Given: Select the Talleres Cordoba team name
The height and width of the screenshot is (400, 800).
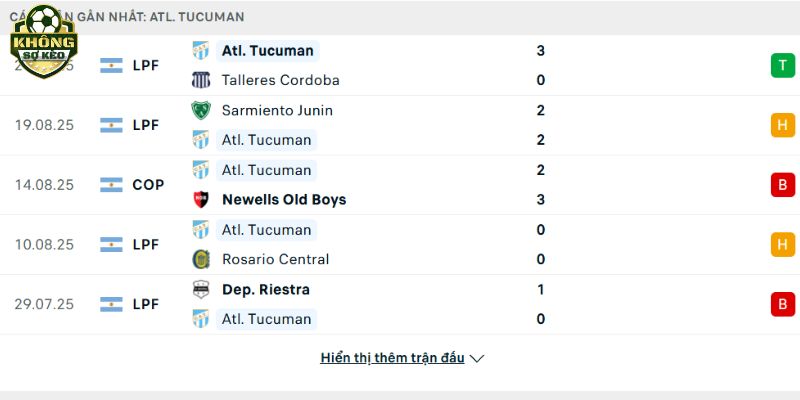Looking at the screenshot, I should (x=281, y=80).
